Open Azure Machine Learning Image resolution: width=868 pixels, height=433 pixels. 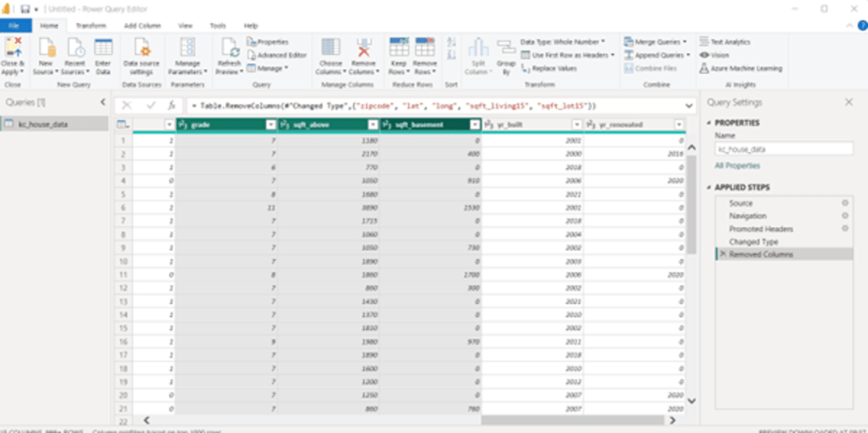tap(741, 68)
